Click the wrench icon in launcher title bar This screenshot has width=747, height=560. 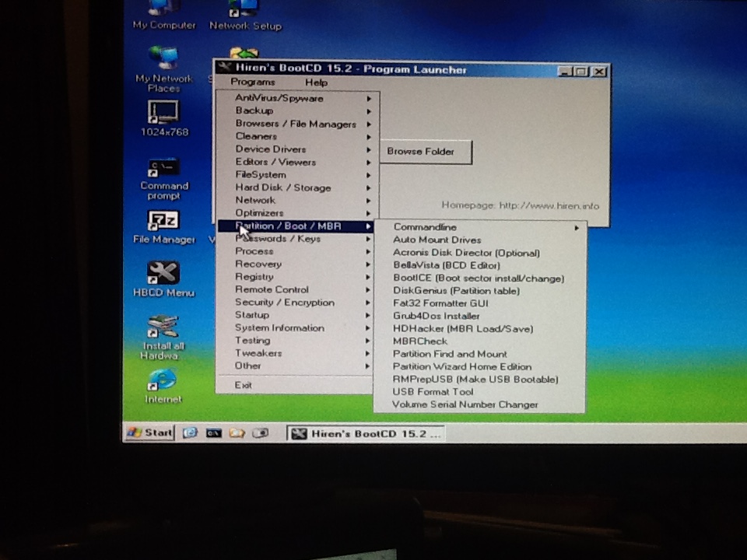224,67
